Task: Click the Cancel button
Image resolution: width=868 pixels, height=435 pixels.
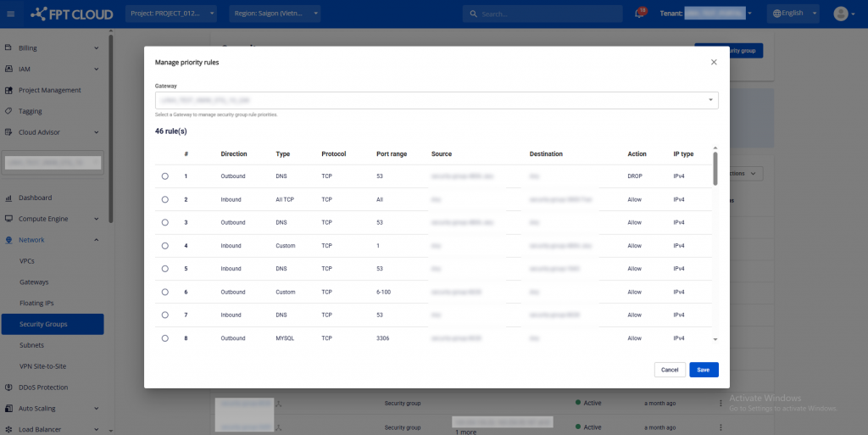Action: 670,370
